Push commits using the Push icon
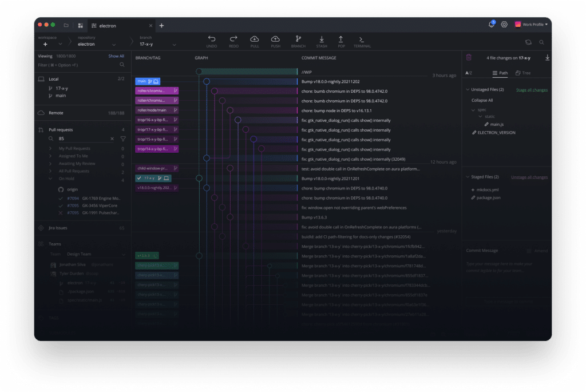Image resolution: width=586 pixels, height=392 pixels. (275, 39)
